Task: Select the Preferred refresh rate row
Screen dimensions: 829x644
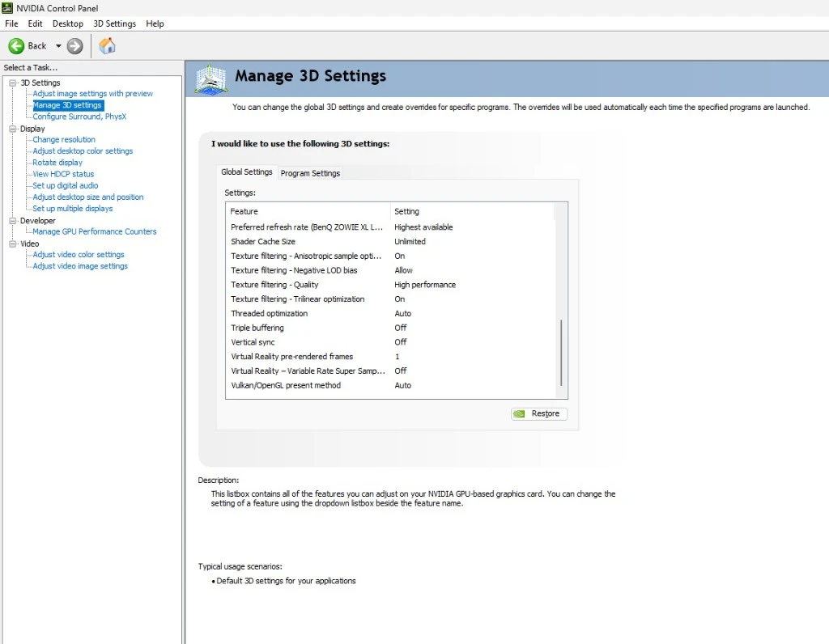Action: click(x=391, y=227)
